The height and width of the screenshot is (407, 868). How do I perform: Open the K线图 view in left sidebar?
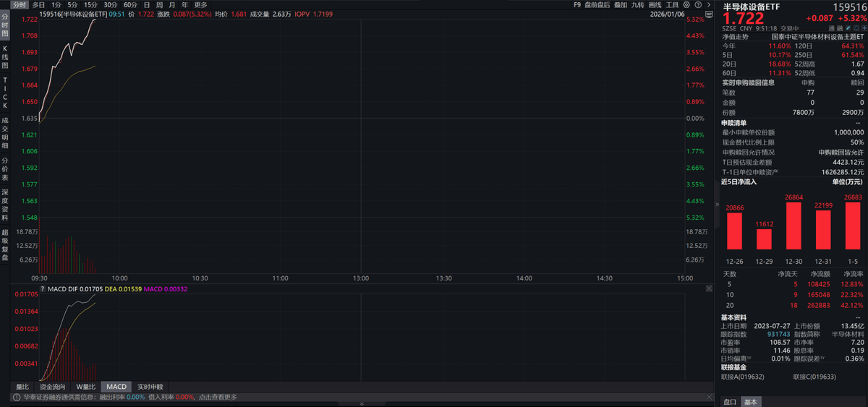(x=5, y=56)
